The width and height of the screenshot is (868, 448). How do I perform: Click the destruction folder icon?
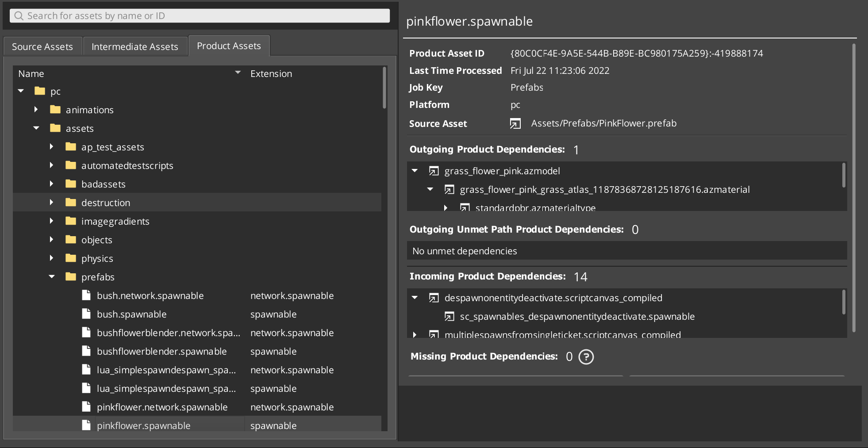tap(71, 202)
